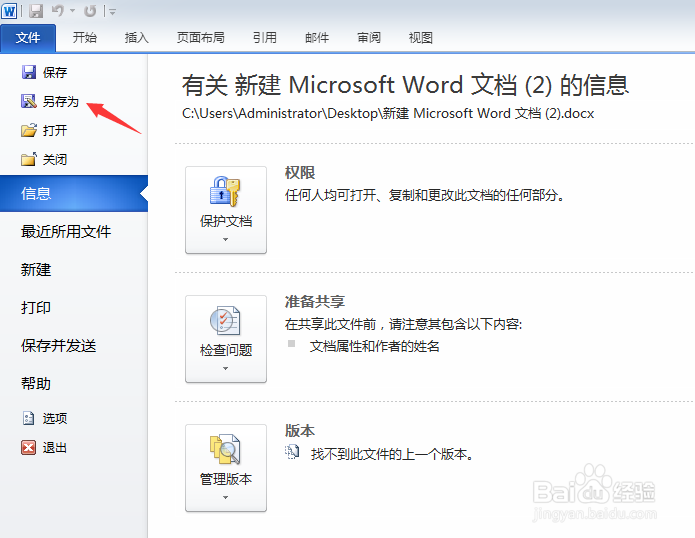Viewport: 695px width, 538px height.
Task: Expand the 管理版本 dropdown arrow
Action: [226, 497]
